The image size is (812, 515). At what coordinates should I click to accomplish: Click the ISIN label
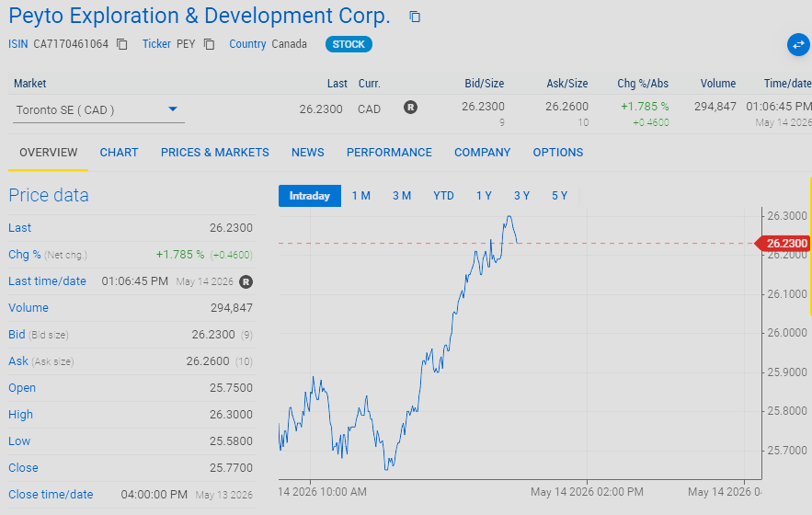point(18,44)
